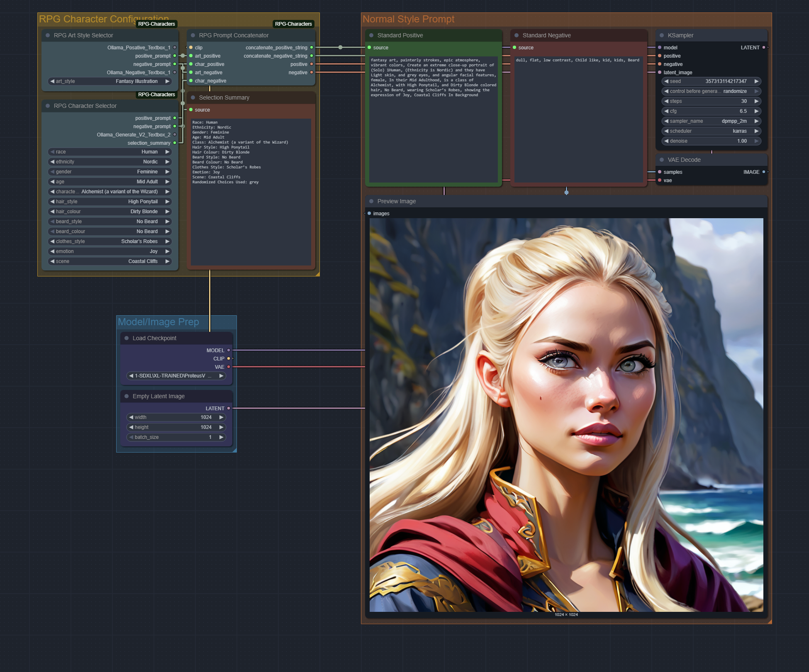Screen dimensions: 809x672
Task: Open the gender Feminine selector
Action: pyautogui.click(x=110, y=172)
